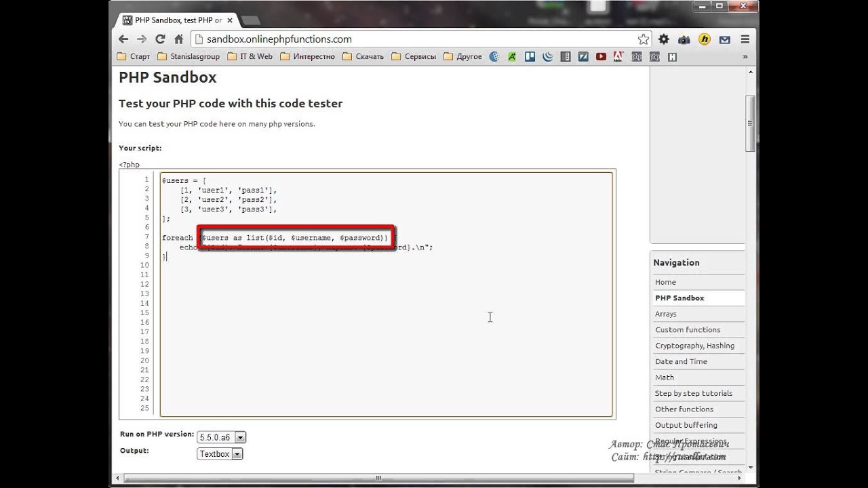Open the browser home page

(x=178, y=39)
